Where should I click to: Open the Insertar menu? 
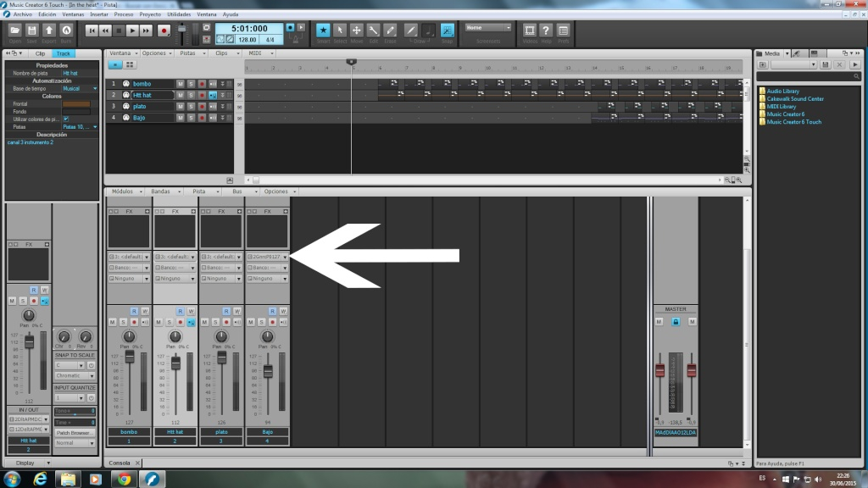click(x=99, y=14)
